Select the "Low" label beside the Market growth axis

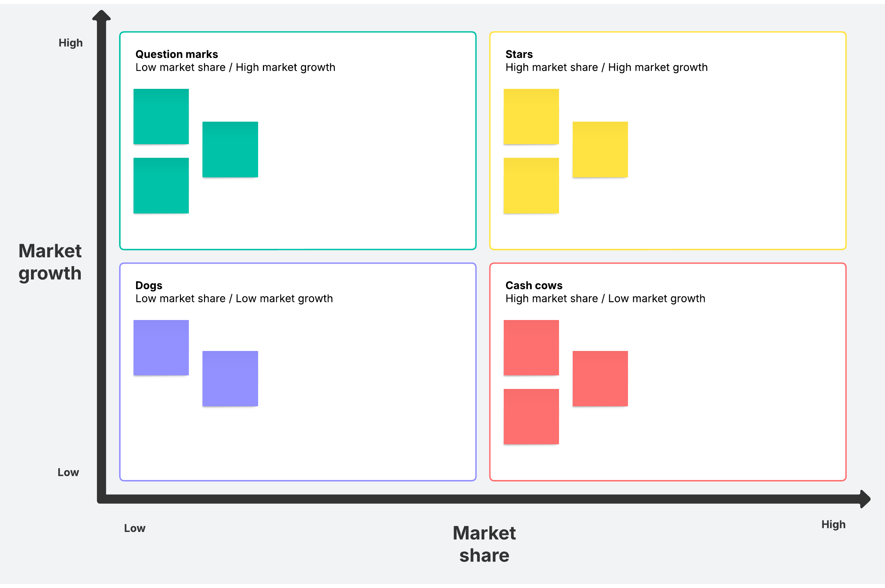click(x=68, y=472)
